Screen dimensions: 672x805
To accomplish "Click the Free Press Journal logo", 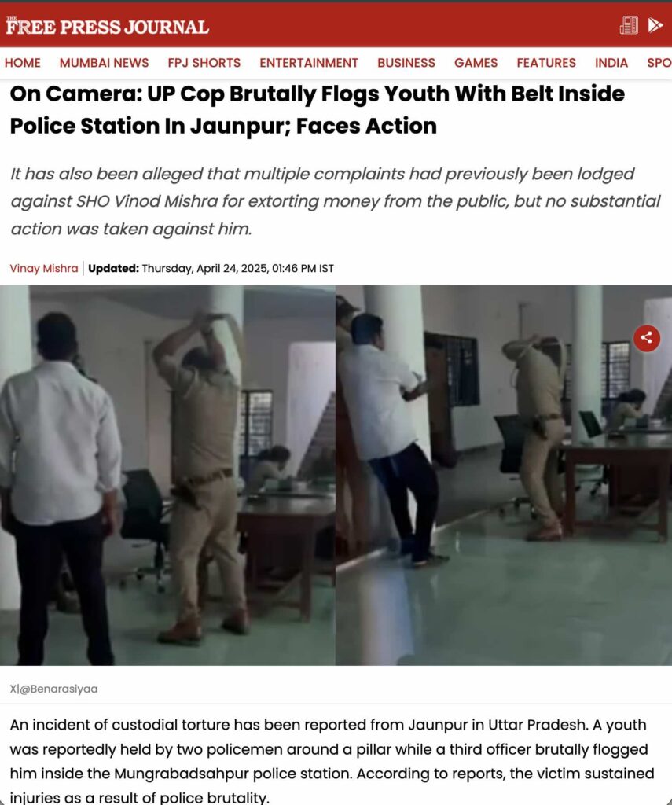I will click(108, 26).
